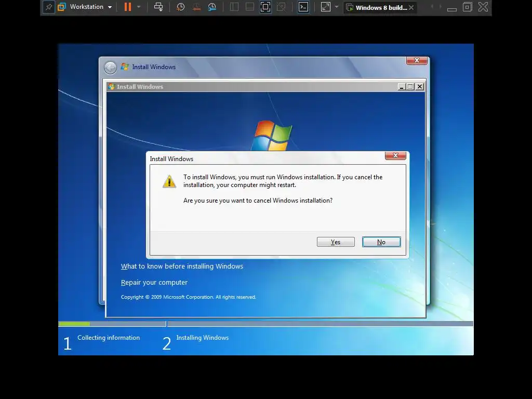This screenshot has height=399, width=532.
Task: Minimize the inner Install Windows window
Action: 402,87
